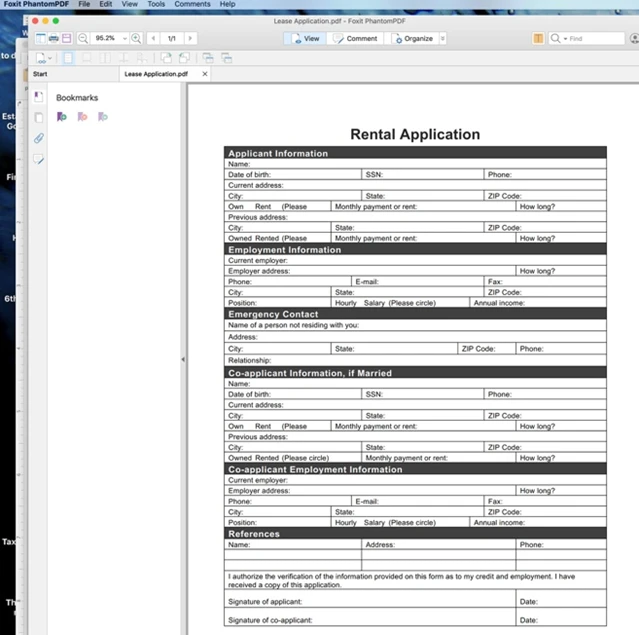Open the Start tab

[40, 74]
